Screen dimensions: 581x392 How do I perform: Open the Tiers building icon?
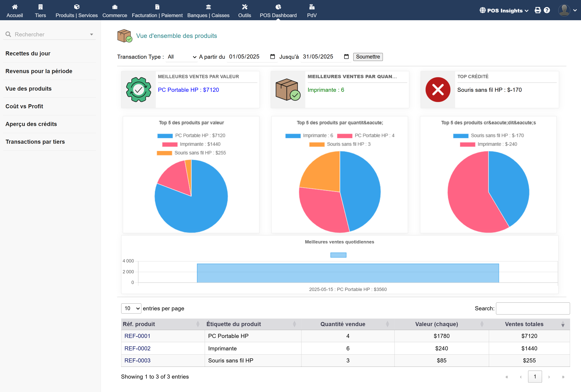[x=40, y=7]
